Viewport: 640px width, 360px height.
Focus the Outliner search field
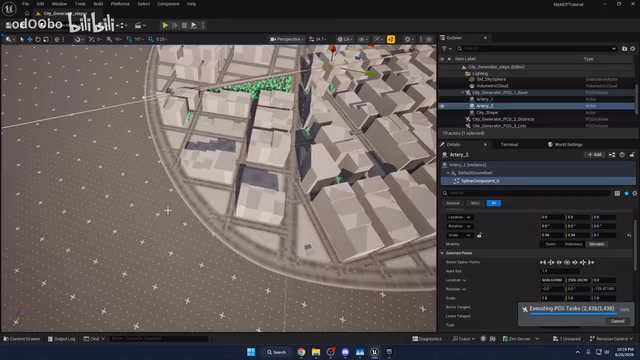click(536, 49)
